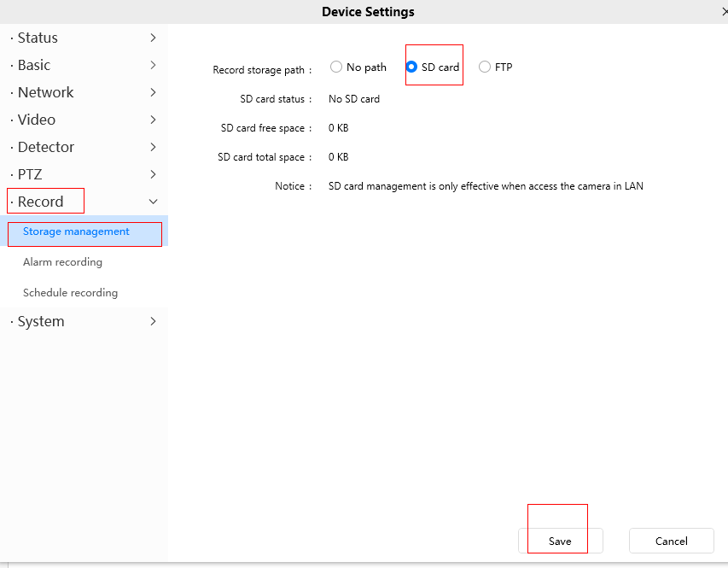This screenshot has height=568, width=728.
Task: Choose FTP as record storage path
Action: point(484,67)
